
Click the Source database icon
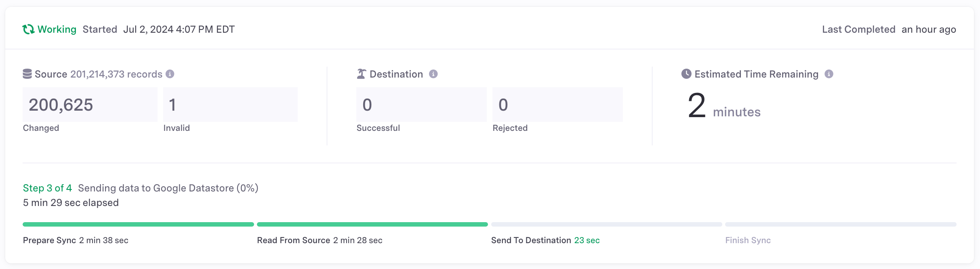click(27, 74)
